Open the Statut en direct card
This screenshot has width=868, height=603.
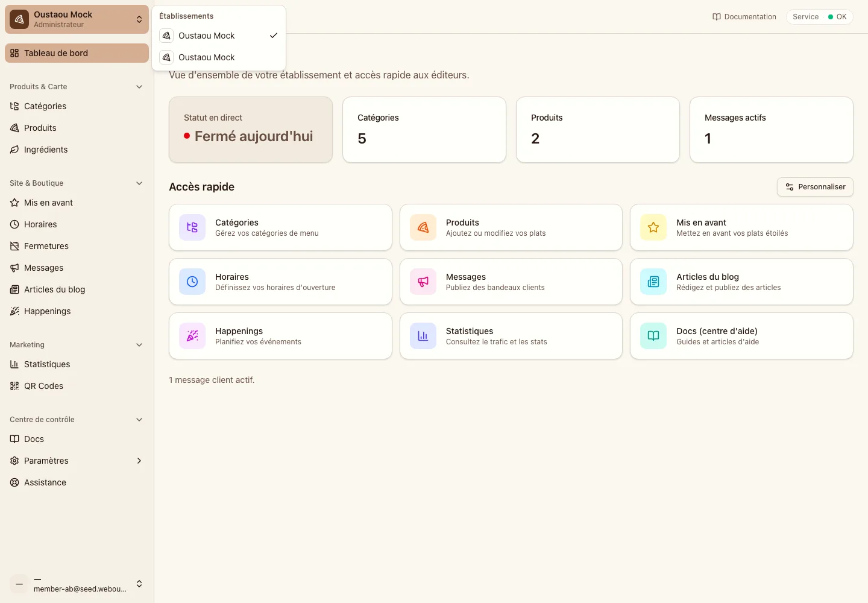coord(251,130)
